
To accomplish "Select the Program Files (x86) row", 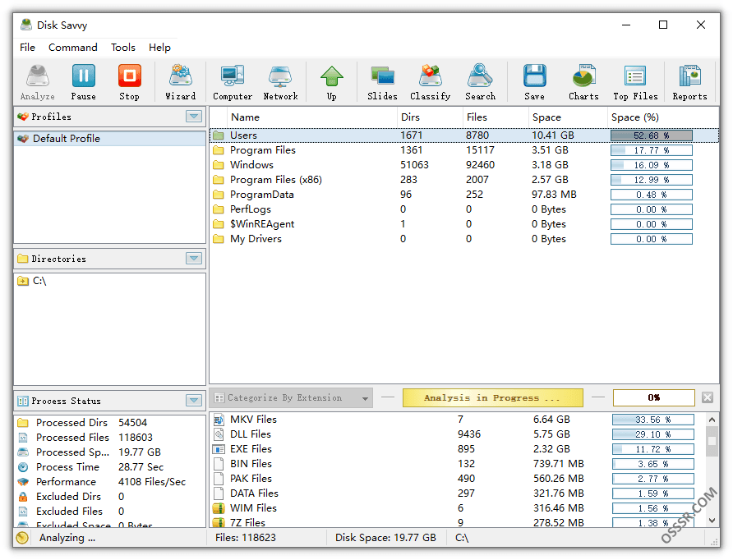I will [x=463, y=180].
